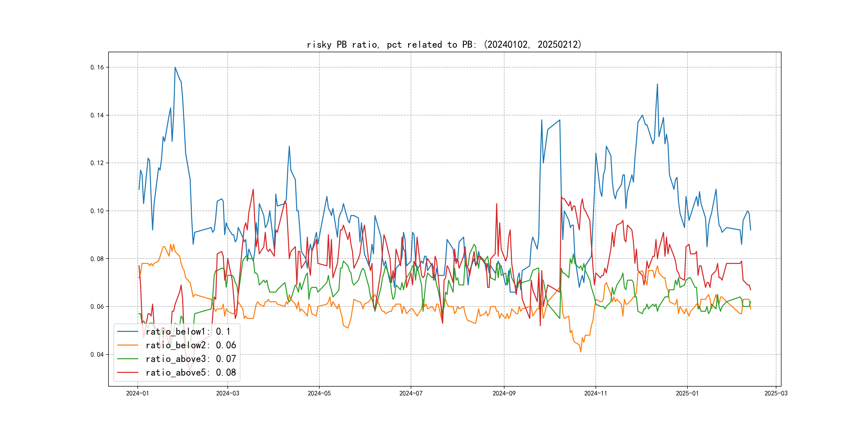Click the orange line sample in legend
This screenshot has height=434, width=868.
pos(127,345)
